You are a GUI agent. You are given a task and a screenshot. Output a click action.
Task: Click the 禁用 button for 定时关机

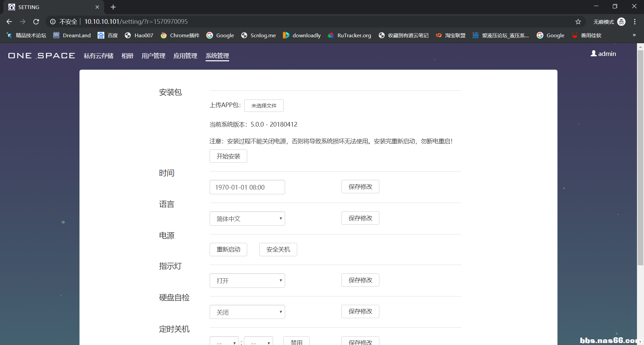click(297, 341)
